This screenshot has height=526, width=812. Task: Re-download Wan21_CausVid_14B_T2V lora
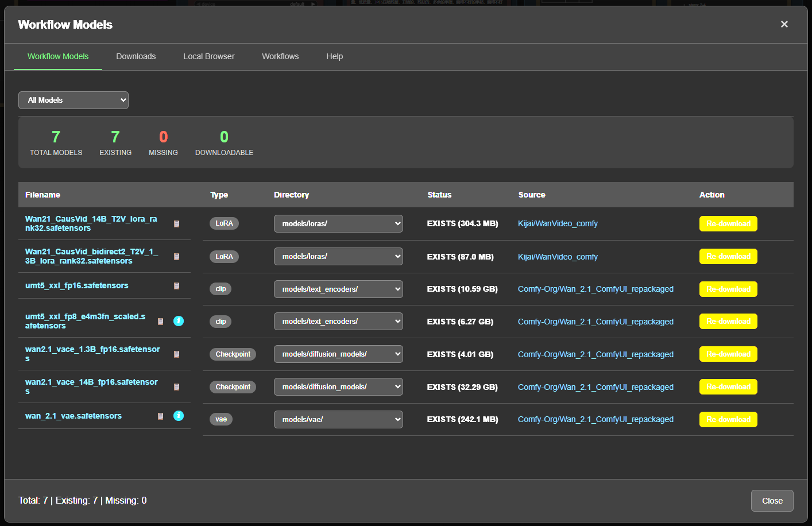pos(728,223)
